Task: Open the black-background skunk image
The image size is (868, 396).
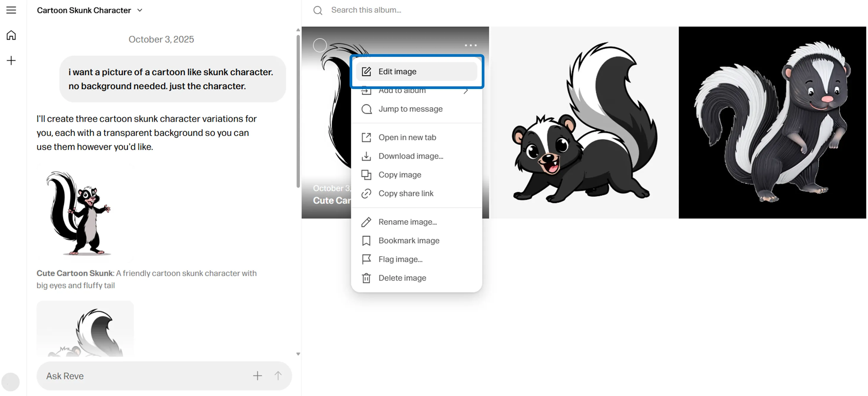Action: point(772,122)
